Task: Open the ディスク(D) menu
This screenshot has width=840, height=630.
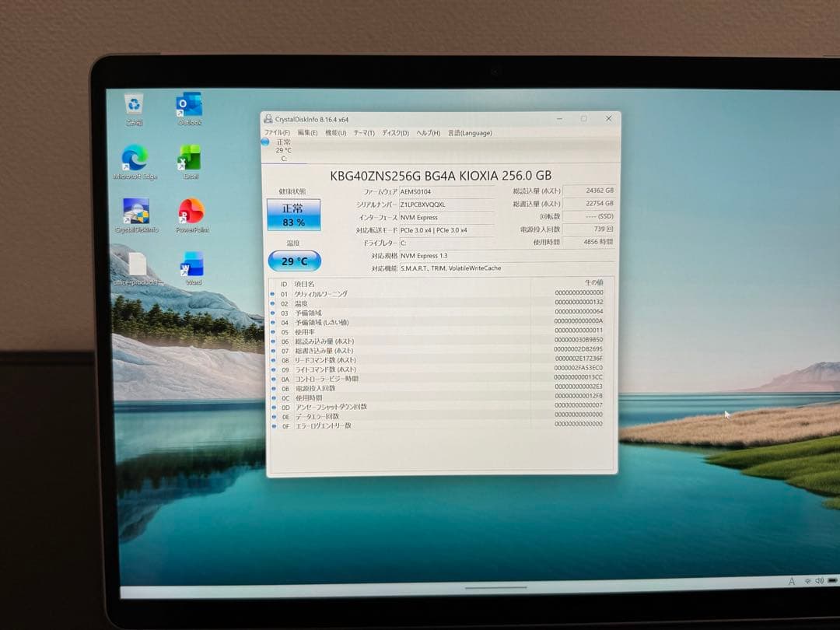Action: 395,133
